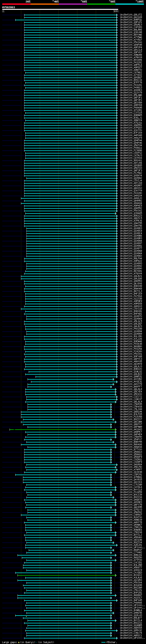Open hit UniRef100_A2ELR1
The image size is (146, 644).
click(131, 545)
